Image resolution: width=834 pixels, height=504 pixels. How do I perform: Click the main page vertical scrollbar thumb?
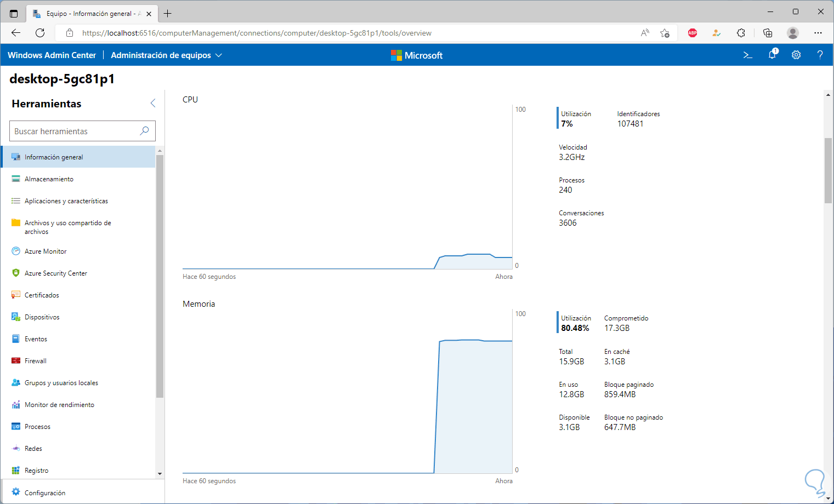[828, 170]
